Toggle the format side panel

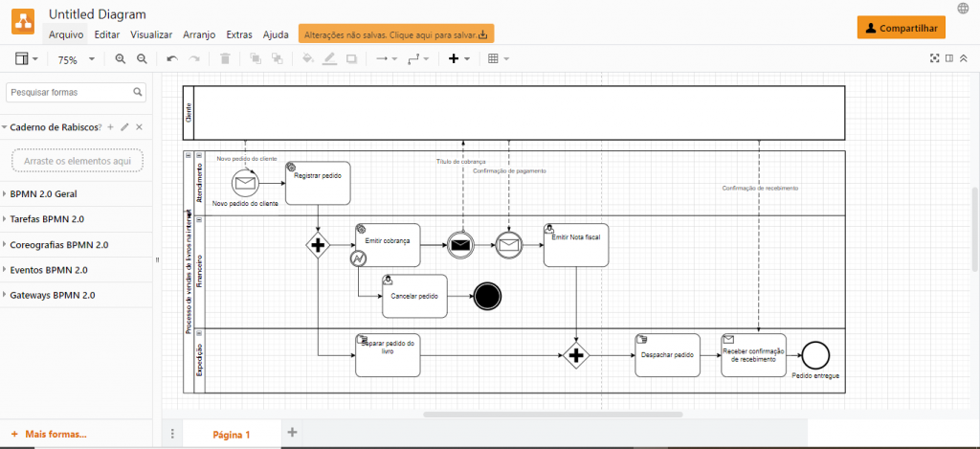949,58
